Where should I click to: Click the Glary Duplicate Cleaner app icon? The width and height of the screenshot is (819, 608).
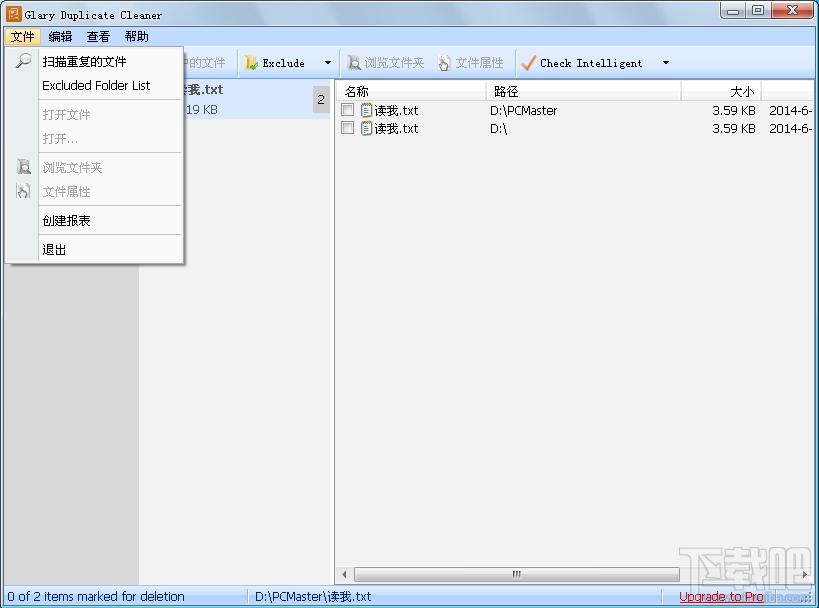(14, 14)
